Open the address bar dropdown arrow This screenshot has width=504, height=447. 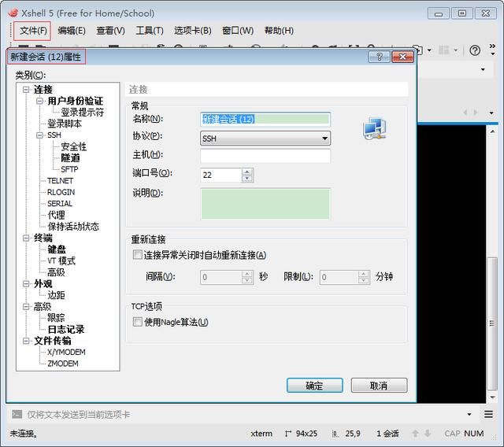pyautogui.click(x=483, y=70)
